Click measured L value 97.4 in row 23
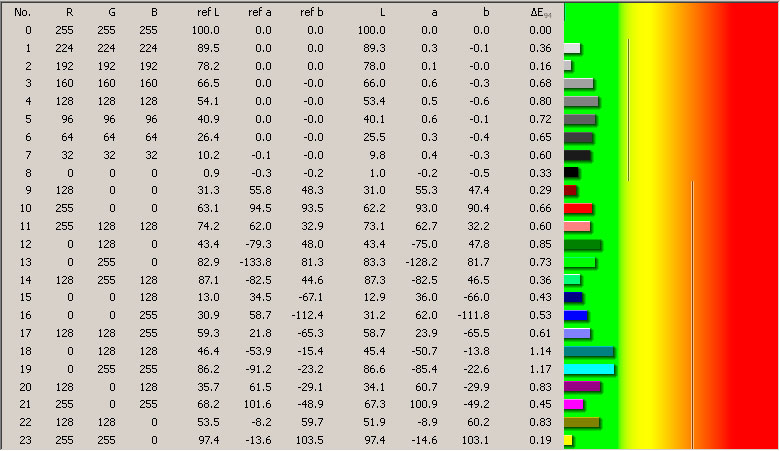Screen dimensions: 780x451 pos(375,440)
